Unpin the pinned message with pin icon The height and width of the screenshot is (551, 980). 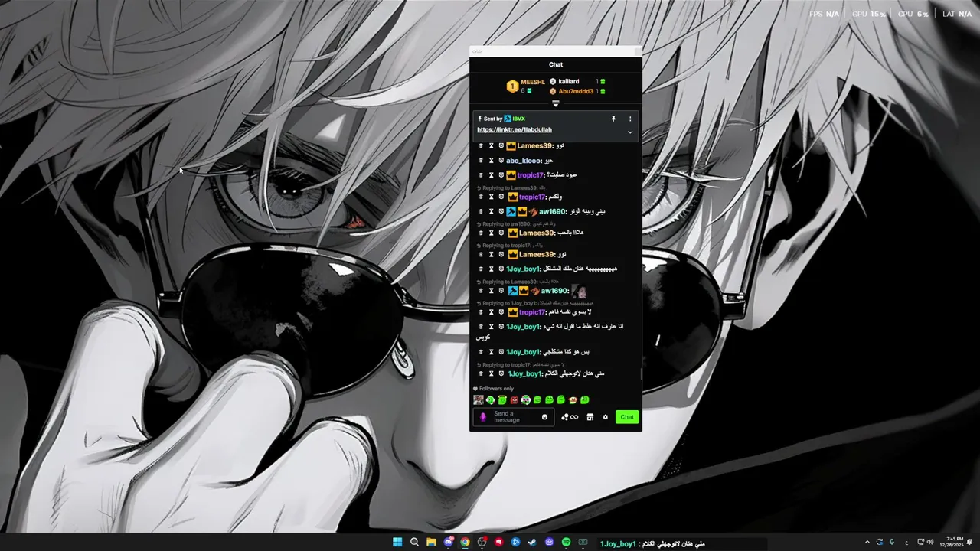612,119
